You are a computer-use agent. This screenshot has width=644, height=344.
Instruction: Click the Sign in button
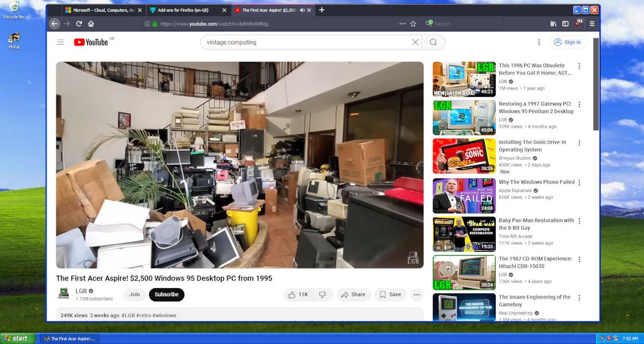click(568, 42)
